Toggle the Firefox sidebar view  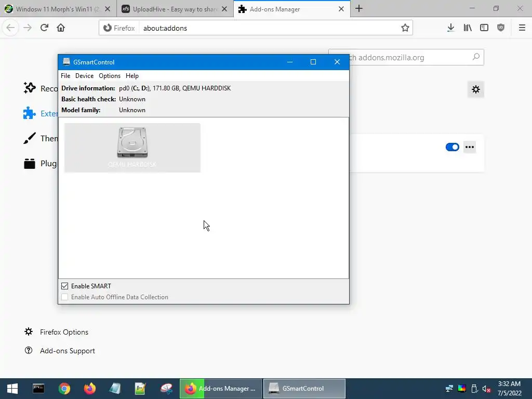[x=484, y=28]
